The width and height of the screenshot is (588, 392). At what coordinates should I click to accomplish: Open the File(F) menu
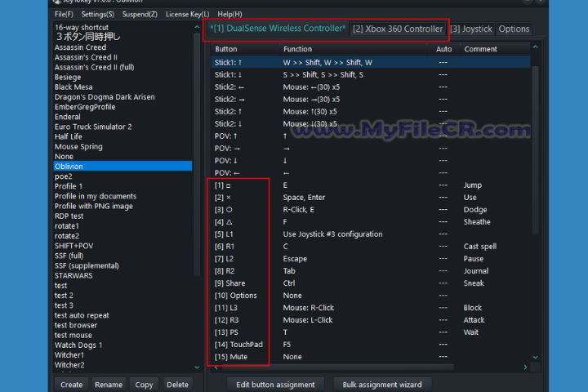(x=64, y=14)
